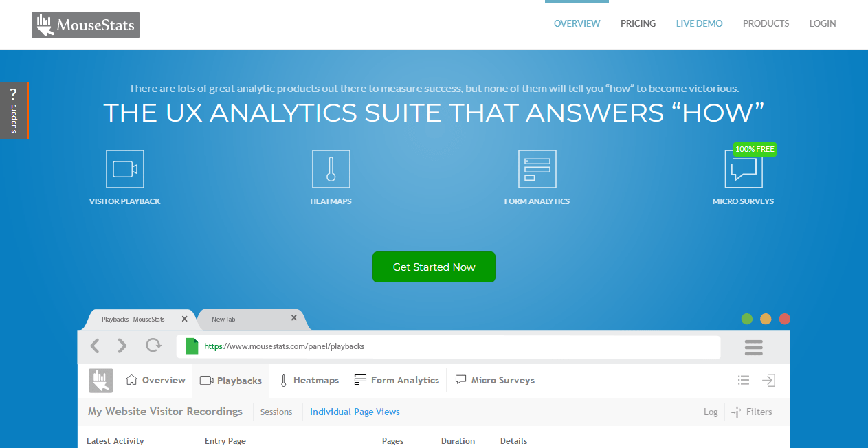868x448 pixels.
Task: Go to the Pricing page
Action: coord(638,23)
